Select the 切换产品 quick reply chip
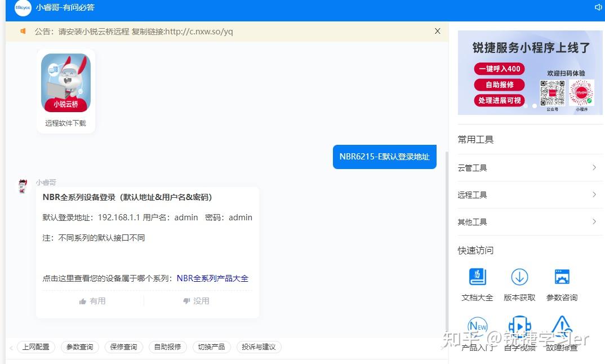The image size is (605, 364). pyautogui.click(x=211, y=347)
